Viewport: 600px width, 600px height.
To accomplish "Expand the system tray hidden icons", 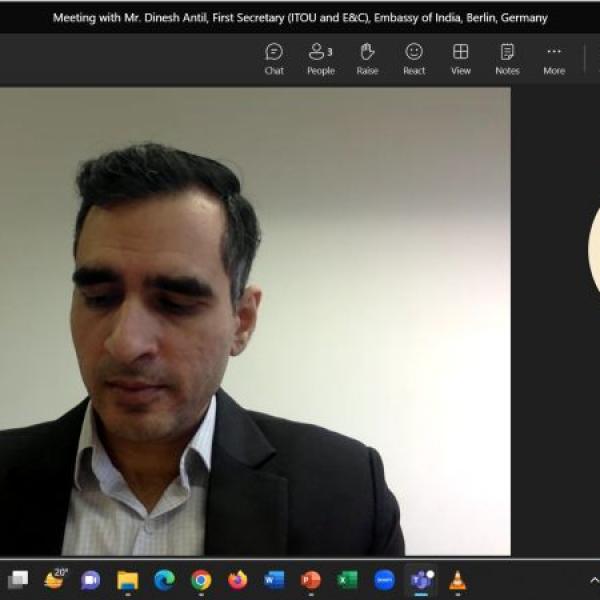I will coord(594,580).
